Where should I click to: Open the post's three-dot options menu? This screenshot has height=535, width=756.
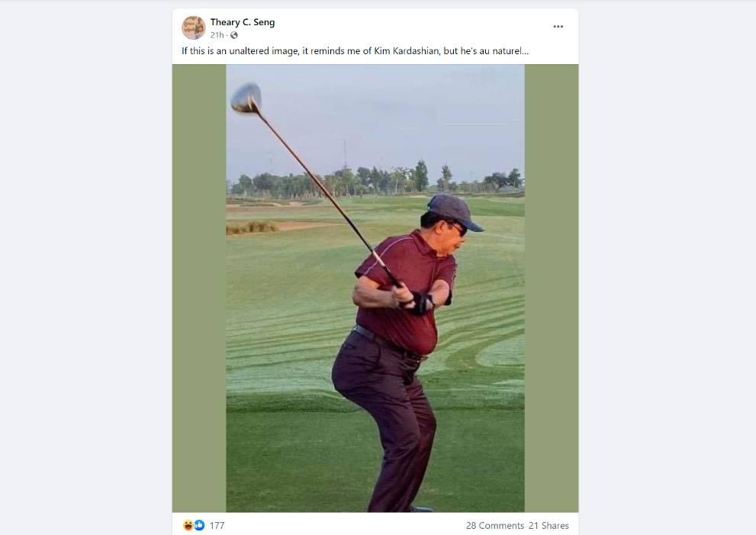coord(558,27)
